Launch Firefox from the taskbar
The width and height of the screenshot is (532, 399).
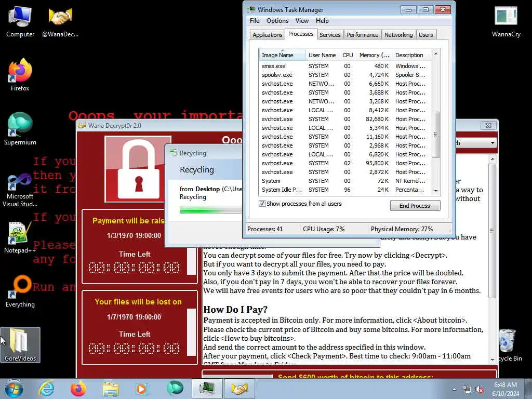(78, 389)
